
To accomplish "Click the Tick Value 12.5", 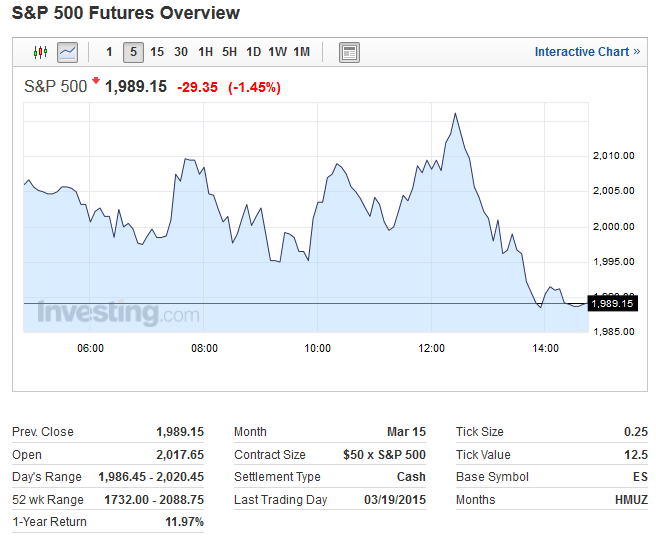I will point(636,455).
